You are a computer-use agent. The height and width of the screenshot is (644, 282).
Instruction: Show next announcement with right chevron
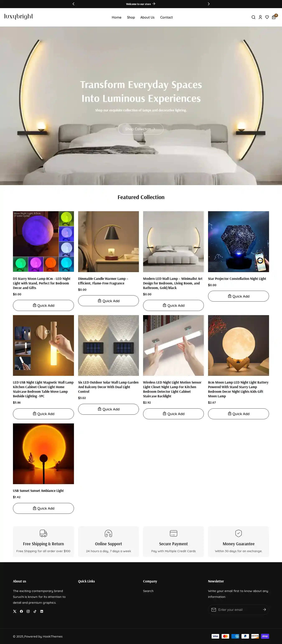point(209,4)
